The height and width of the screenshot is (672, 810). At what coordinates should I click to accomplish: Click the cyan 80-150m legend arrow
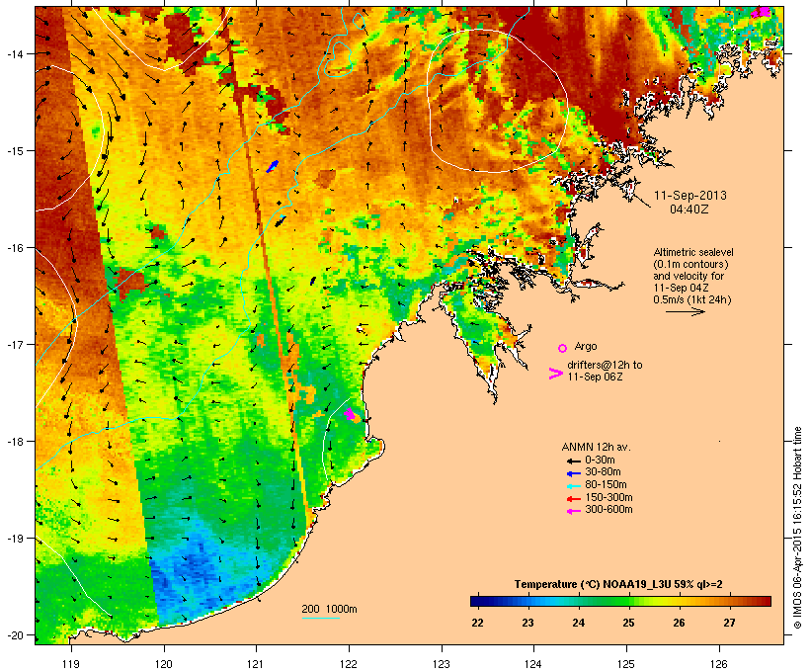574,486
